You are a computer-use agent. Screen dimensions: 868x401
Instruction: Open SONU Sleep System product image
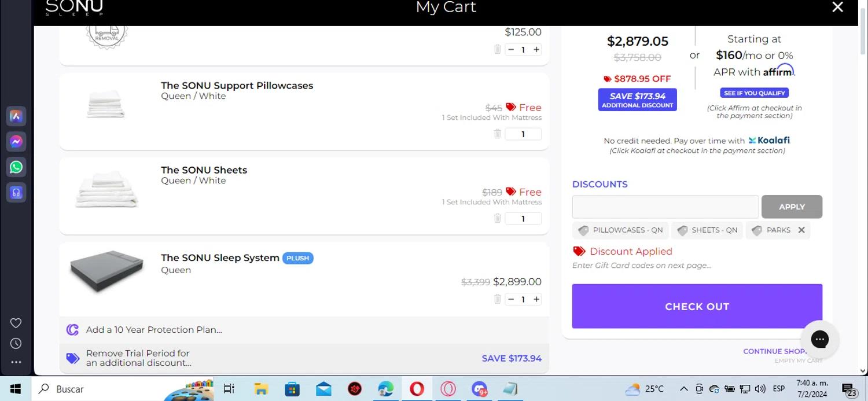click(106, 272)
